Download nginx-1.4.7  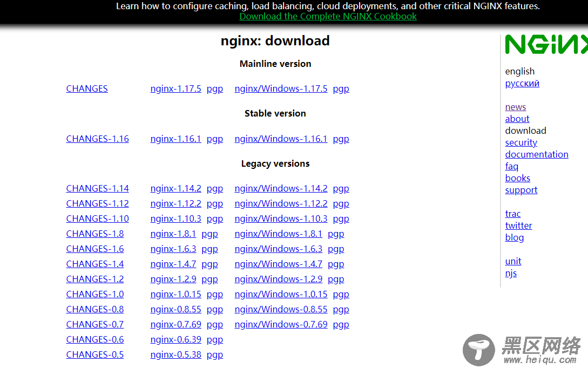[173, 264]
